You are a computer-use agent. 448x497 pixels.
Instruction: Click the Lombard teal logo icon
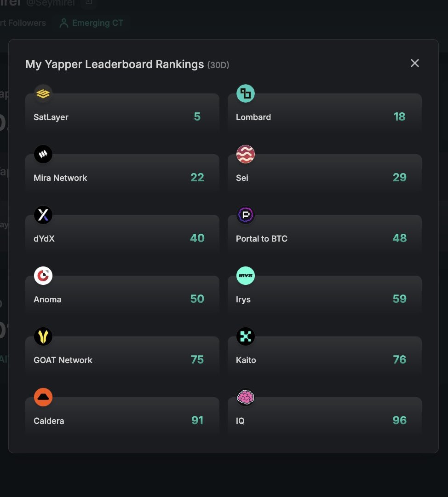(x=246, y=93)
